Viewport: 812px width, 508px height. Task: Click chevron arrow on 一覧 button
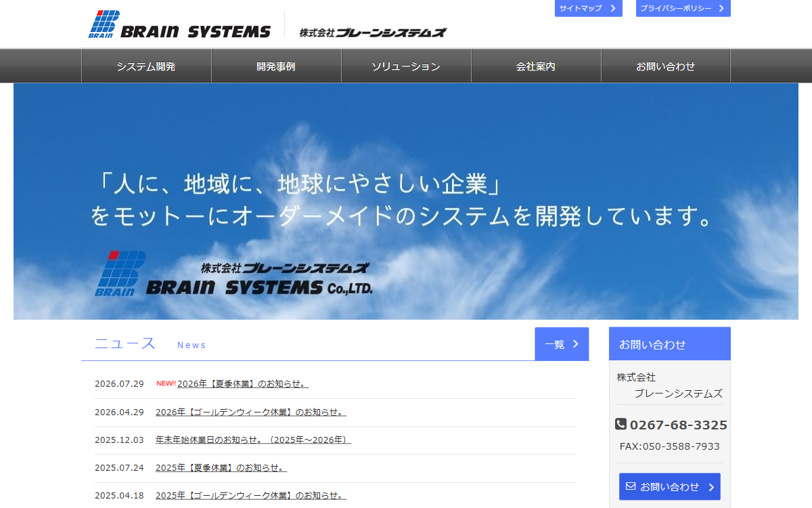[x=576, y=344]
